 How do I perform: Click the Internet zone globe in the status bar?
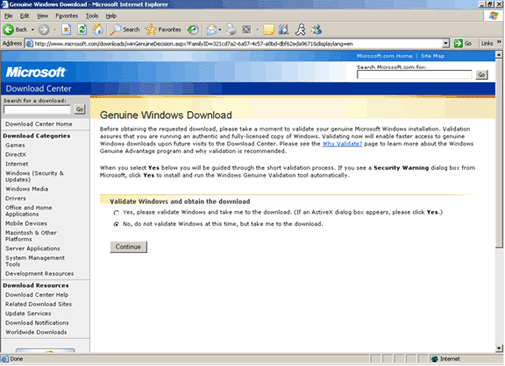coord(434,359)
